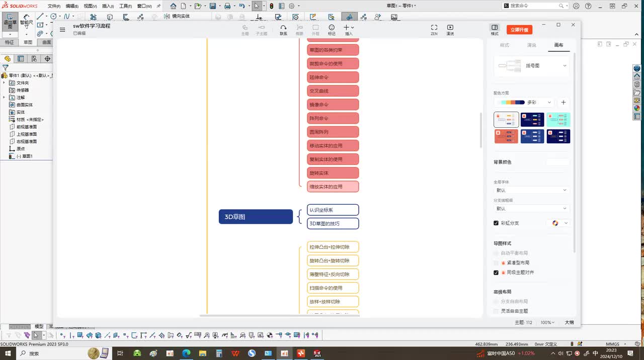Click the 联系 relationship tool
The image size is (644, 360).
click(x=283, y=30)
